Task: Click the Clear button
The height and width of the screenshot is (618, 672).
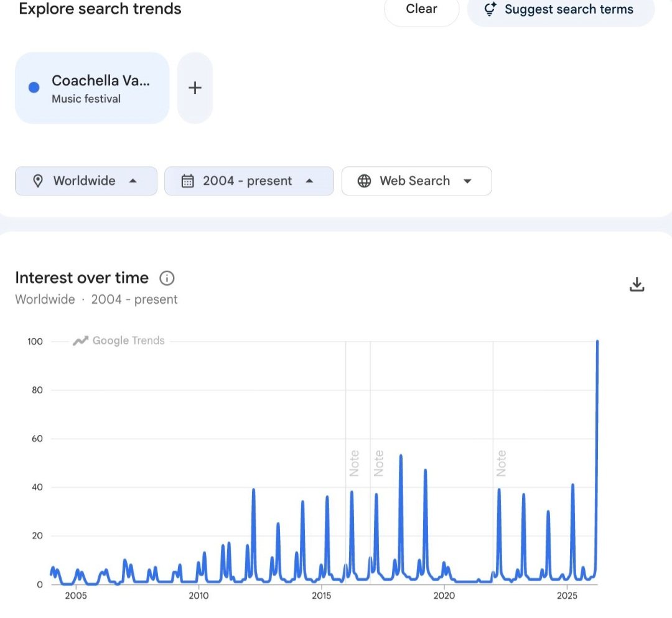Action: [421, 9]
